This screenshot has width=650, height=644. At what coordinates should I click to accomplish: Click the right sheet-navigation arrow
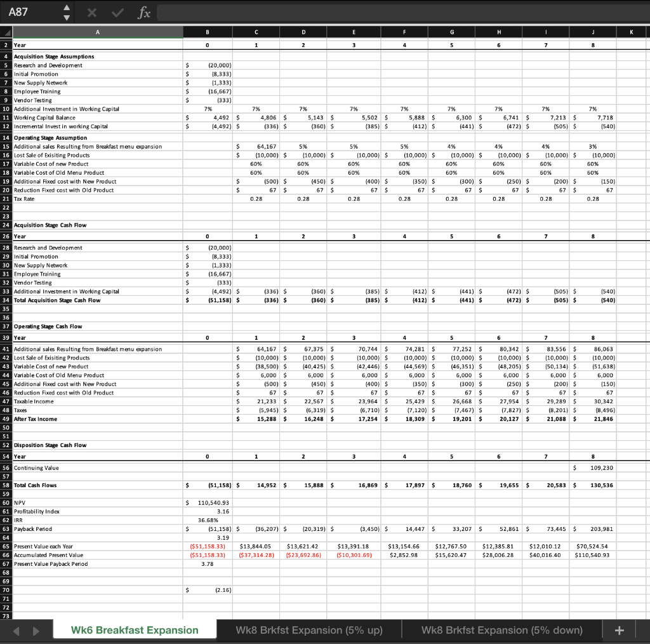(36, 630)
